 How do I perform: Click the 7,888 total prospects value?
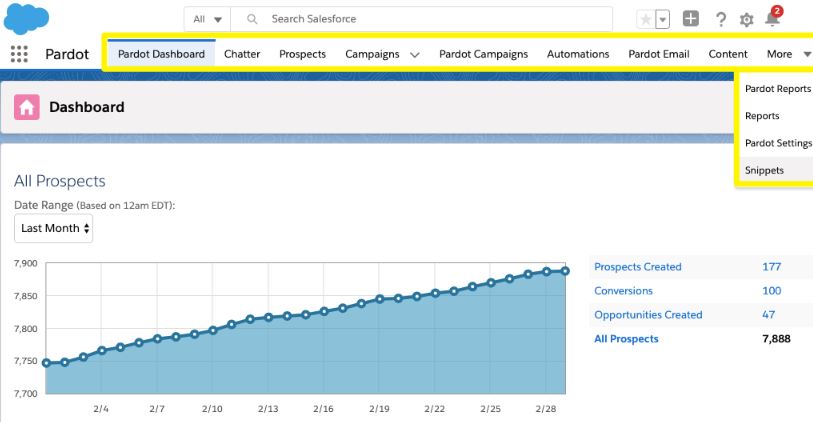(x=776, y=339)
